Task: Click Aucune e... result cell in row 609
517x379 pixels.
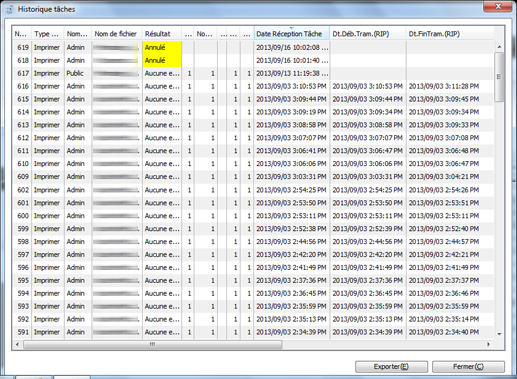Action: pyautogui.click(x=162, y=177)
